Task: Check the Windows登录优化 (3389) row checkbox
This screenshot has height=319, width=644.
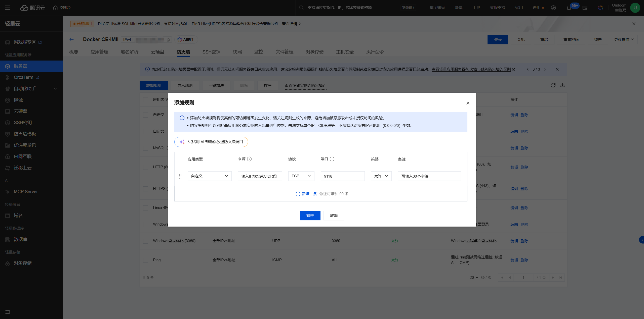Action: [x=146, y=241]
